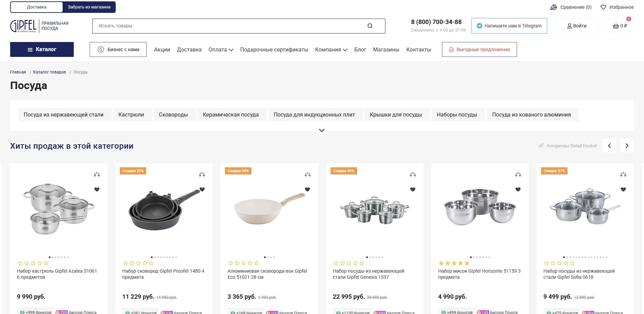Expand more categories with chevron down
Screen dimensions: 644x314
pos(322,130)
